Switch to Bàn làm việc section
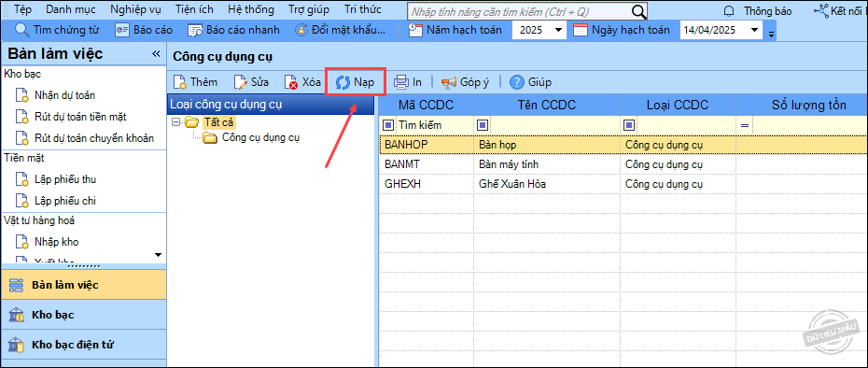Viewport: 868px width, 368px height. (x=83, y=285)
